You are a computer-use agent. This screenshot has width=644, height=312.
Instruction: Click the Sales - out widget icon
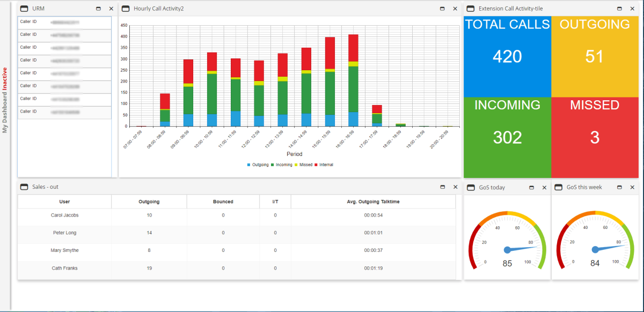tap(23, 187)
